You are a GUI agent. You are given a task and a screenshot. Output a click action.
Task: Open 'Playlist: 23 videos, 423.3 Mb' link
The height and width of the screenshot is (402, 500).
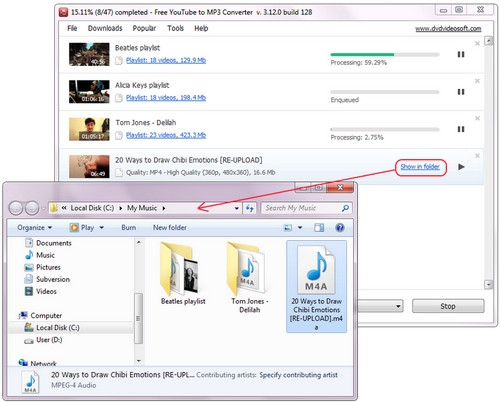pos(166,135)
